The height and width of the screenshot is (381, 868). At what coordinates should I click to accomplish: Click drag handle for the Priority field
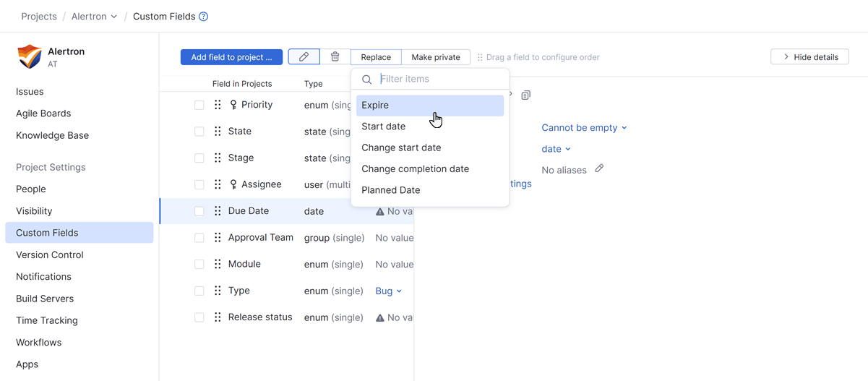tap(218, 105)
